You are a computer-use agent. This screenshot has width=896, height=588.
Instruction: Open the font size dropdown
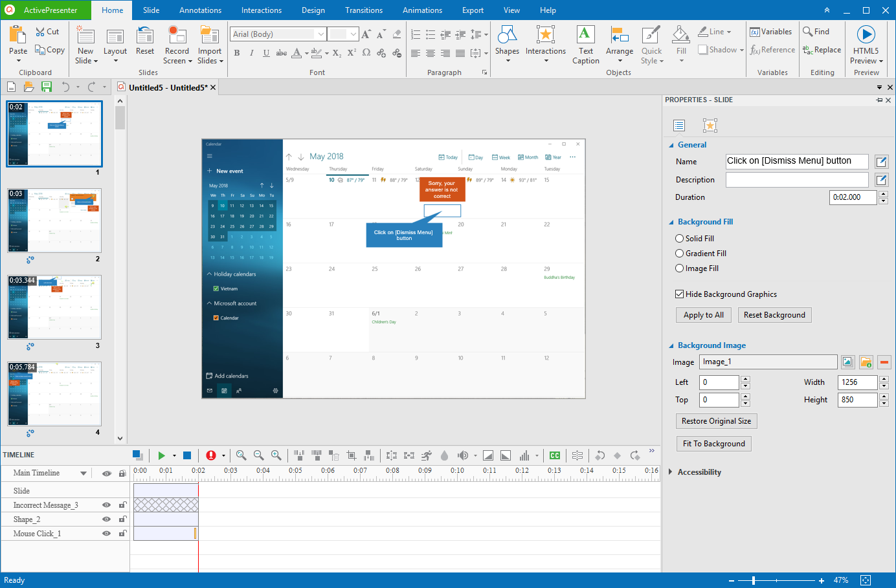[353, 34]
